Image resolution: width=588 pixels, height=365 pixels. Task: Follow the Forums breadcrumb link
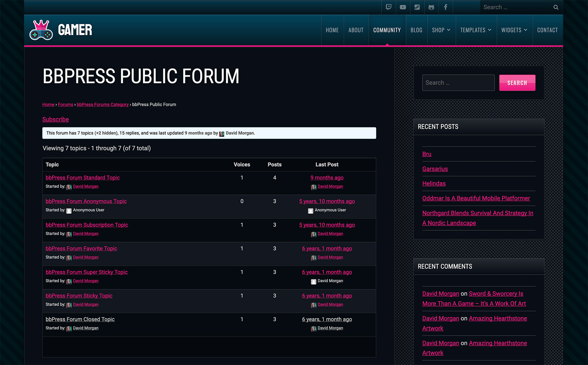[x=66, y=105]
